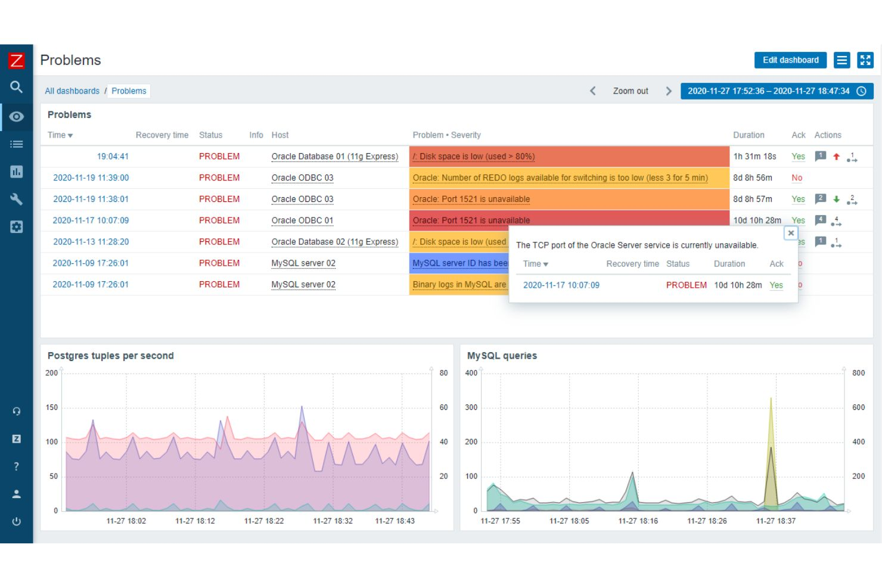This screenshot has height=588, width=882.
Task: Sort problems by Time column header
Action: (x=60, y=135)
